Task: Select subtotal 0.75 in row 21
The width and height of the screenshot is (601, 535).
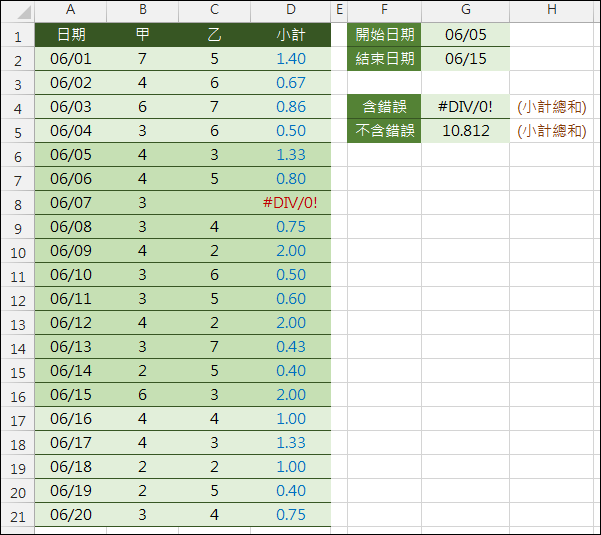Action: [291, 515]
